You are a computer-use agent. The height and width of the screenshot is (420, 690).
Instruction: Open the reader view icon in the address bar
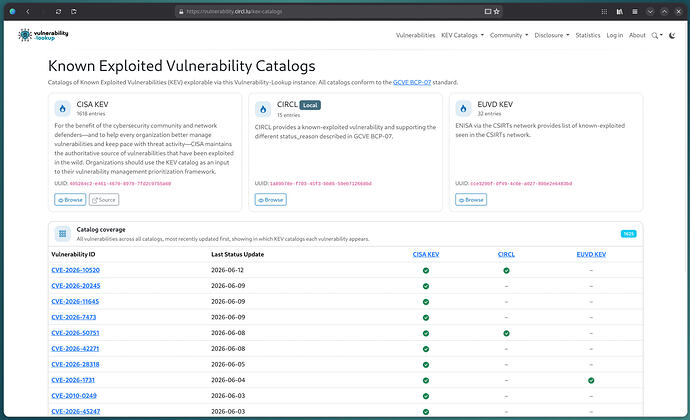click(x=488, y=11)
